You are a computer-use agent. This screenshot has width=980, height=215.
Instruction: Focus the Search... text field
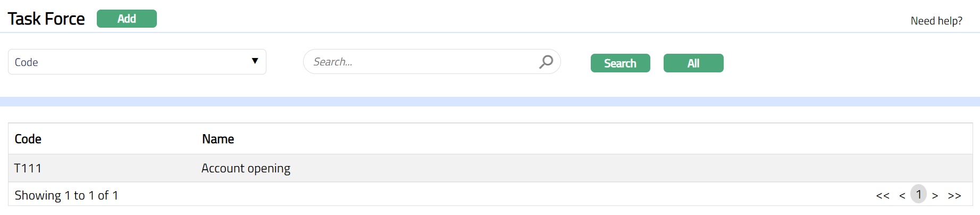click(x=420, y=62)
